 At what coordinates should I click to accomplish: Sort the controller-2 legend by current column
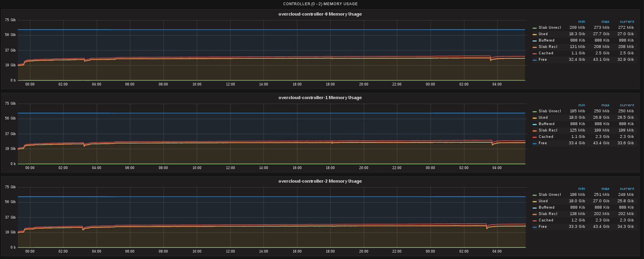pos(627,189)
